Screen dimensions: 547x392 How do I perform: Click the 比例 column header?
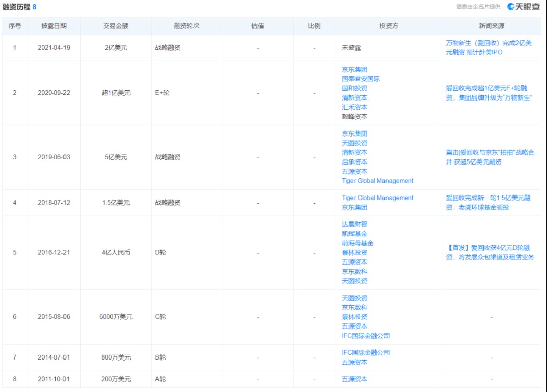(314, 26)
